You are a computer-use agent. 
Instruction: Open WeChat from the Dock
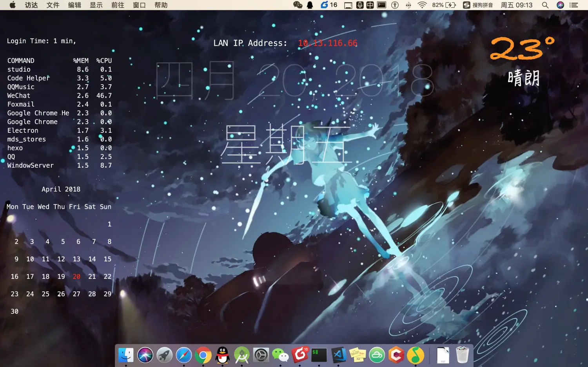pos(281,355)
